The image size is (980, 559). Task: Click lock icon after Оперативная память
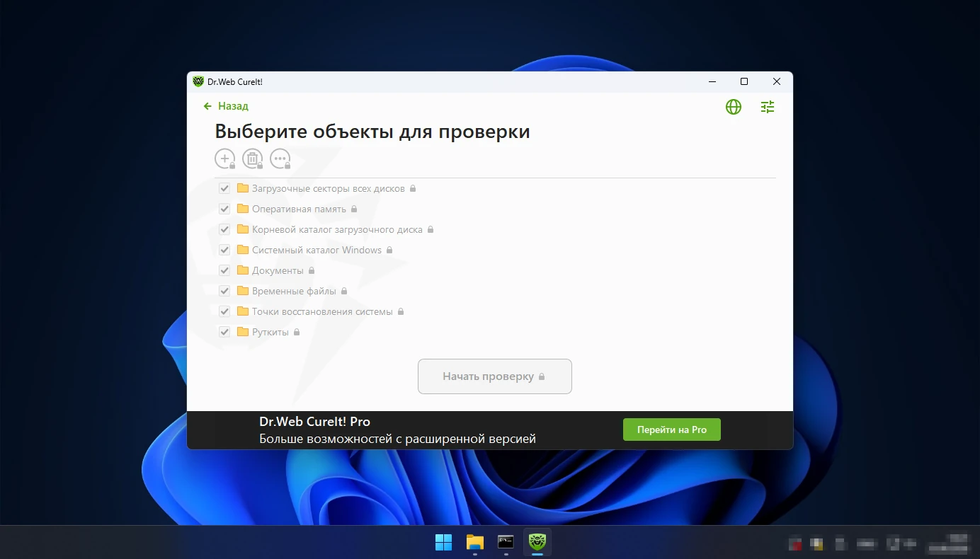pyautogui.click(x=354, y=209)
